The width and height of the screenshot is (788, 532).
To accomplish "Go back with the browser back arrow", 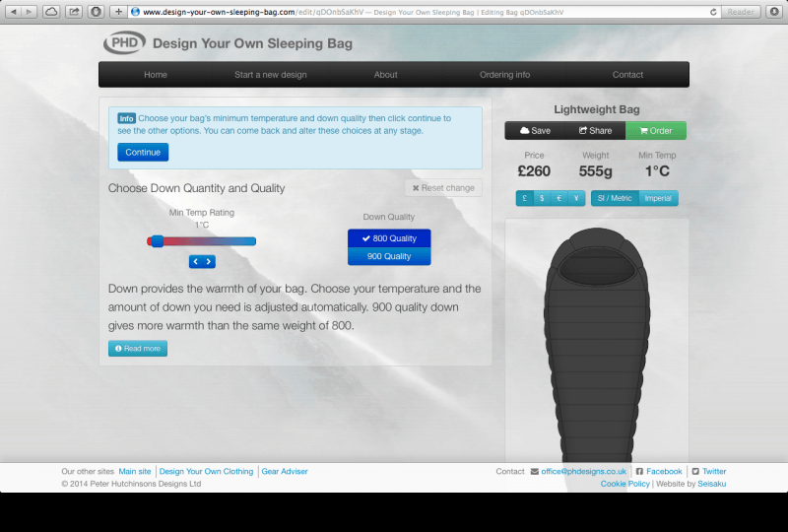I will (x=14, y=12).
